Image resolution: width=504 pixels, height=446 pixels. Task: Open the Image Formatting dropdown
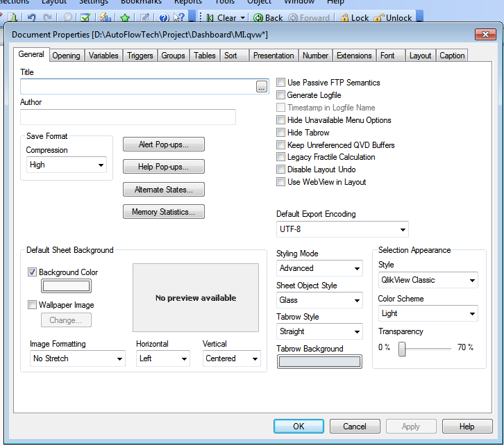click(78, 358)
